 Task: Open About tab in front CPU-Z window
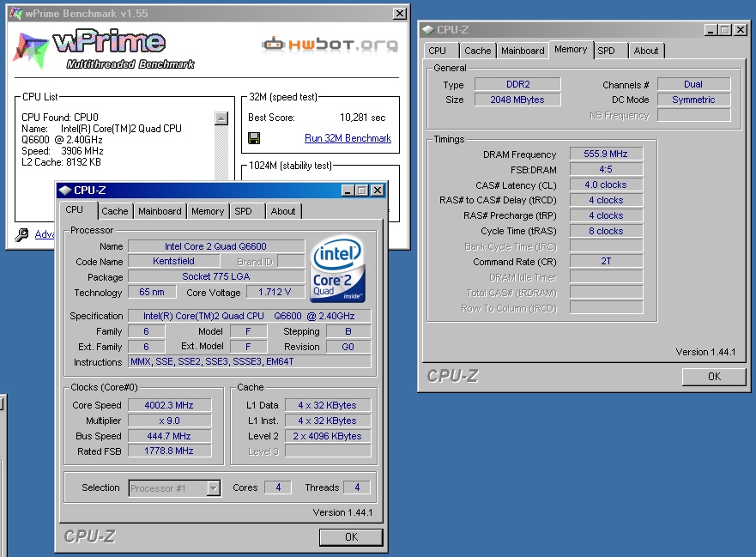pos(283,211)
